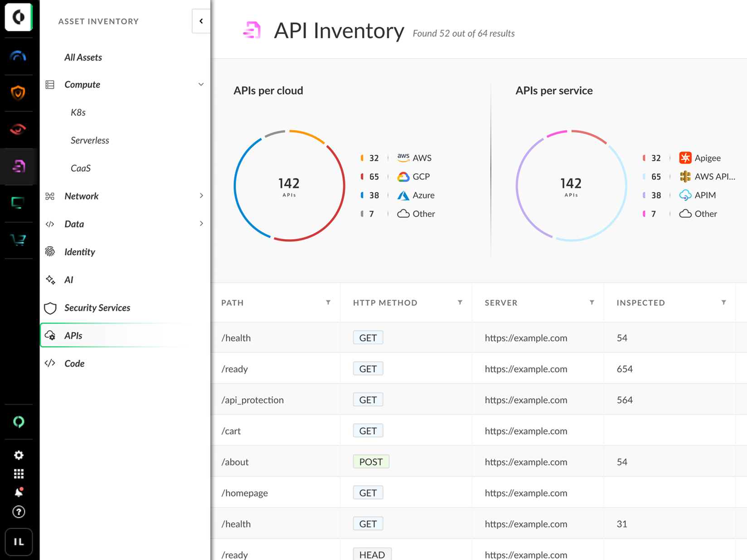Screen dimensions: 747x560
Task: Click the notifications bell with red badge
Action: click(x=18, y=492)
